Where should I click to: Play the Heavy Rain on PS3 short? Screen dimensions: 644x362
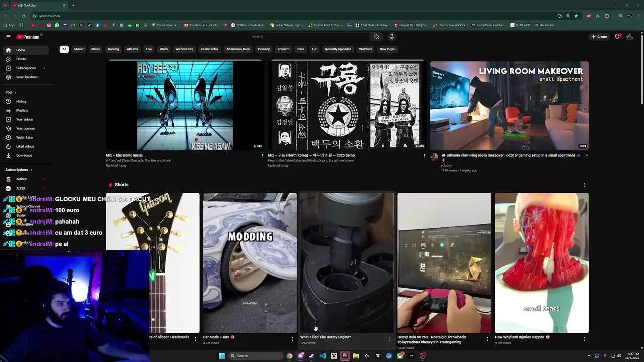point(444,263)
